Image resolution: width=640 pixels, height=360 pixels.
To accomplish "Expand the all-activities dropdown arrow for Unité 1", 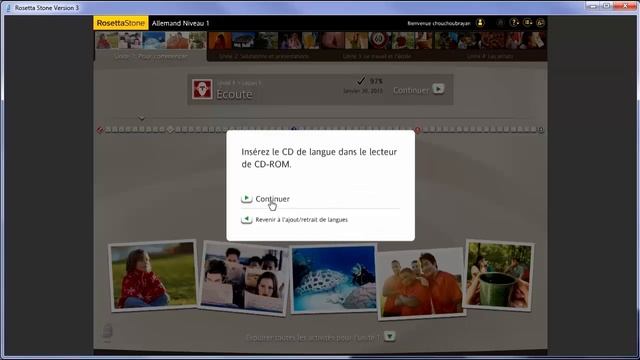I will point(390,336).
